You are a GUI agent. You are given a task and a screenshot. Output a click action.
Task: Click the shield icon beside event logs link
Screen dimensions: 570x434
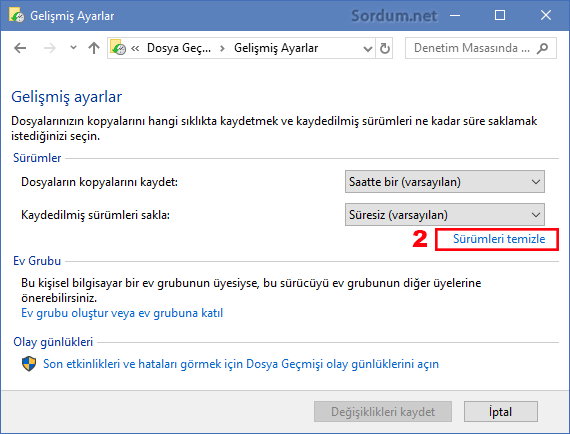[x=29, y=363]
